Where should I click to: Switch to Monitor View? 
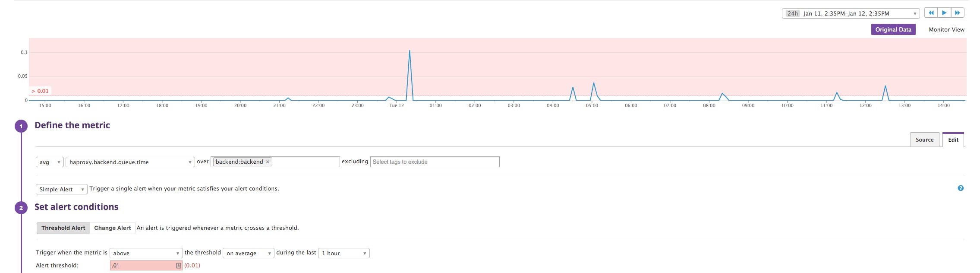pos(946,30)
